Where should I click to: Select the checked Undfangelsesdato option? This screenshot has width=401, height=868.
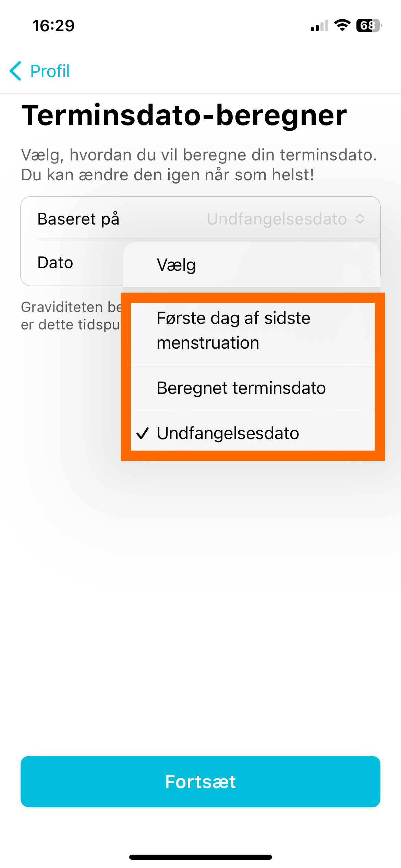(x=253, y=433)
